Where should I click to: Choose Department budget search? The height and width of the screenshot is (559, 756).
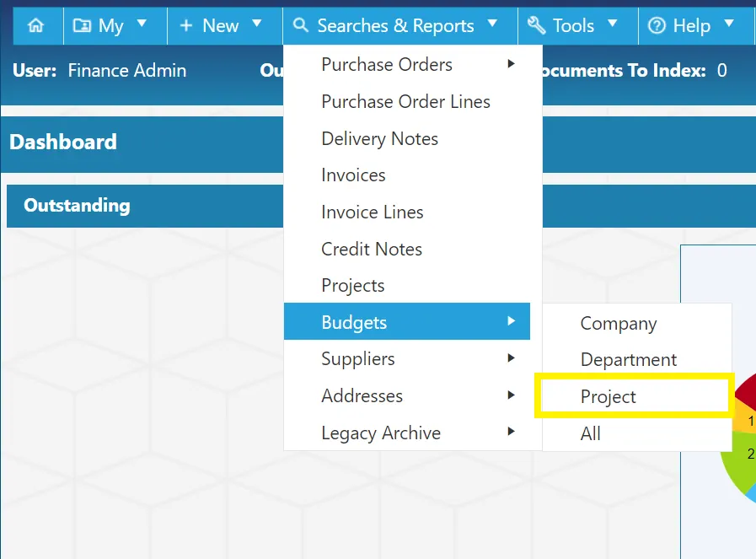[x=637, y=360]
